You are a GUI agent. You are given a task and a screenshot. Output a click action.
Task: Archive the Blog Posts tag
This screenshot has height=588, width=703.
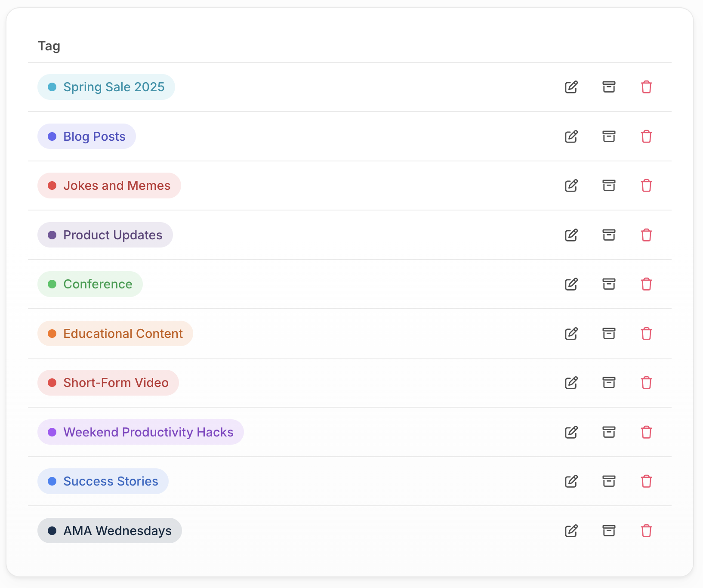click(x=609, y=136)
